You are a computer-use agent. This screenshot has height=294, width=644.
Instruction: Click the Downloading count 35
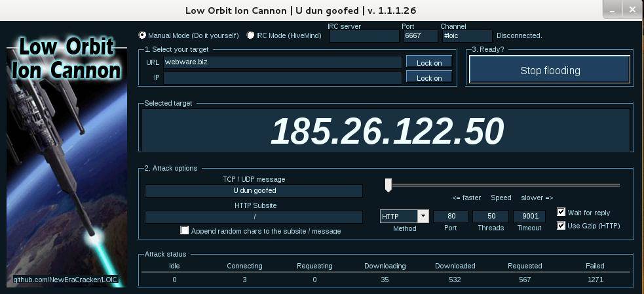[385, 280]
